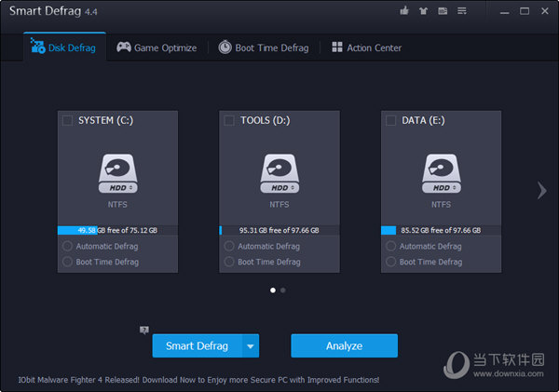This screenshot has height=392, width=559.
Task: Click the DATA (E:) HDD drive icon
Action: [442, 173]
